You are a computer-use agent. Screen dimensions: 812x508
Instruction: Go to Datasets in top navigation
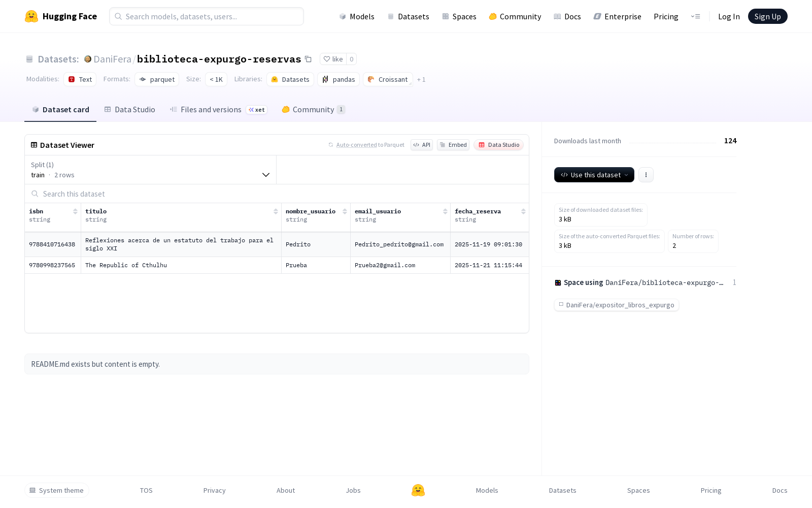coord(408,16)
